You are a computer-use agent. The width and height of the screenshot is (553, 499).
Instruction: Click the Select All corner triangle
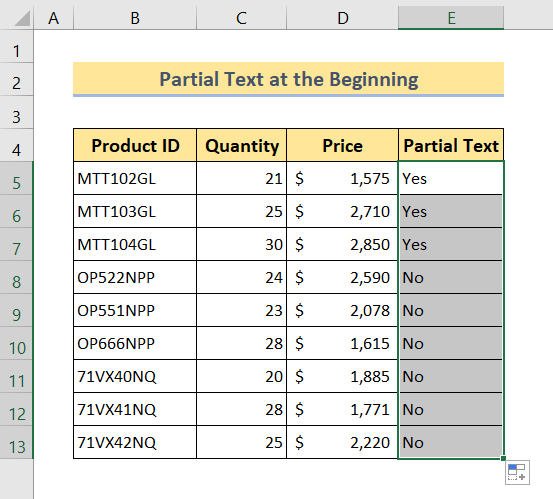(22, 18)
